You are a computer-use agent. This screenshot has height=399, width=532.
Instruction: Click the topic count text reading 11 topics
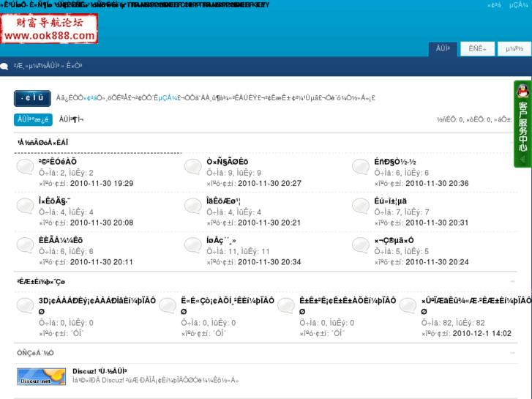coord(238,252)
